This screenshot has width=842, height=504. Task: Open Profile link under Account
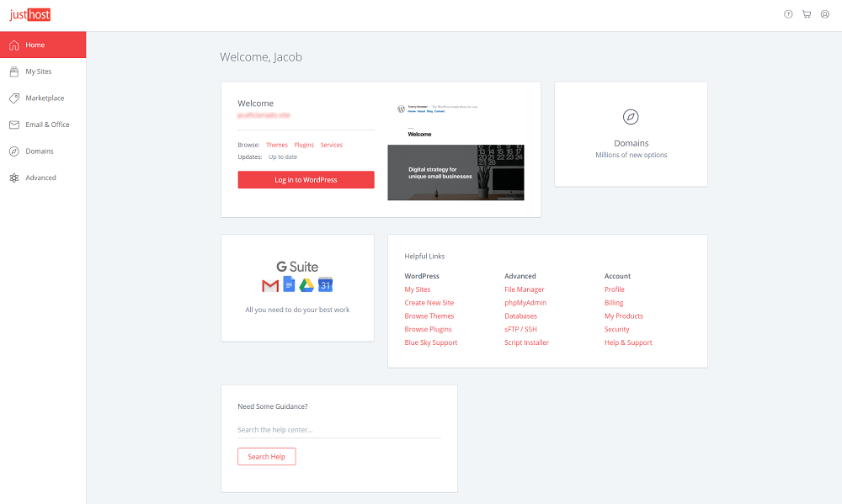615,289
